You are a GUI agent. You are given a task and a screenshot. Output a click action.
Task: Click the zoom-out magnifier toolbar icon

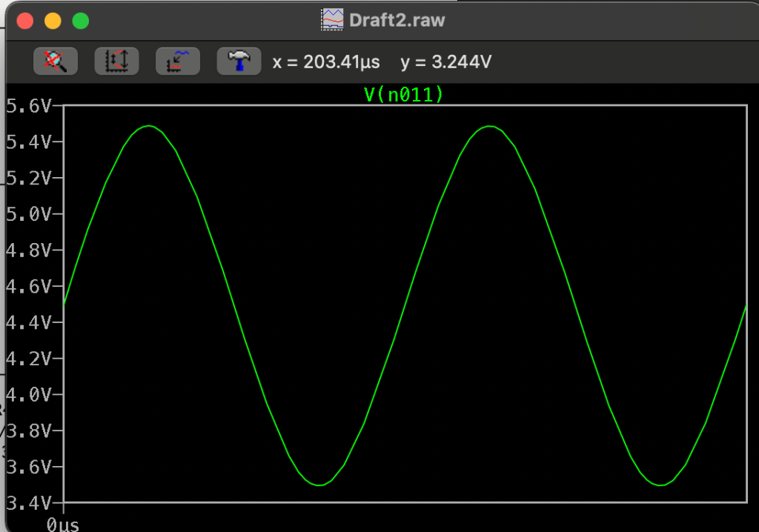coord(56,61)
